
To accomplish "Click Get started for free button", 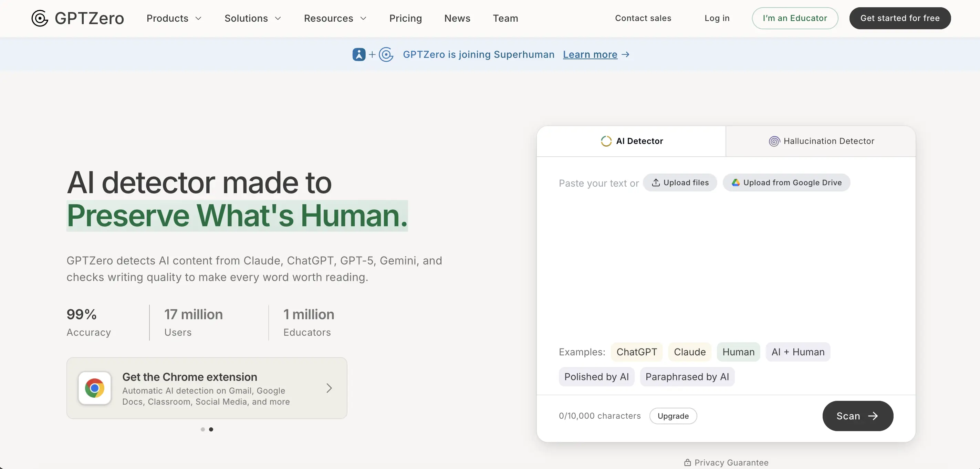I will [900, 18].
